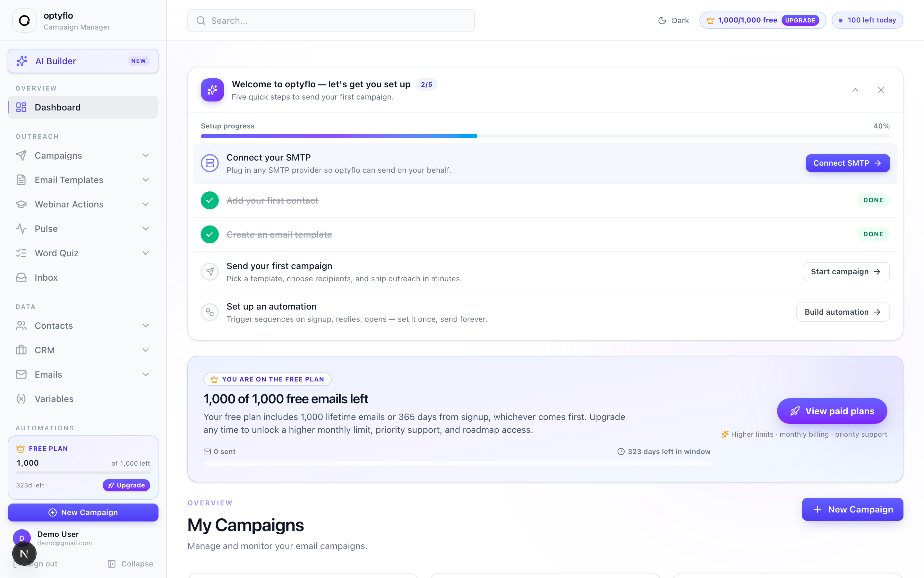Dismiss the welcome panel with X
This screenshot has height=578, width=924.
click(881, 90)
